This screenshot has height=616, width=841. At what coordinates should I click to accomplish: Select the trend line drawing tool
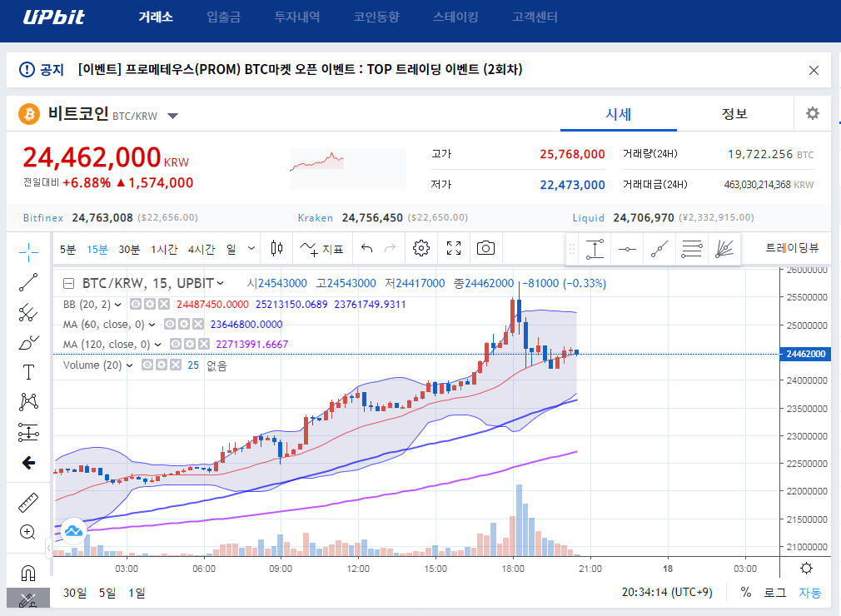28,282
